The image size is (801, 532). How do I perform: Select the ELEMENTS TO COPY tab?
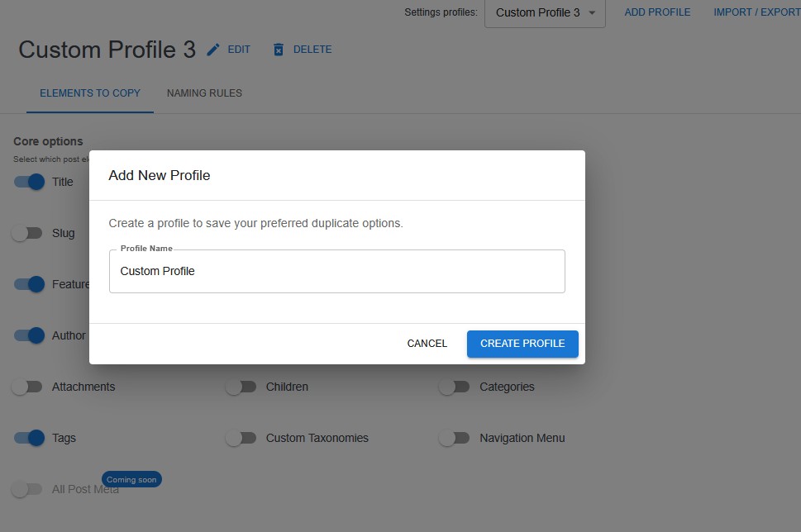pyautogui.click(x=89, y=93)
